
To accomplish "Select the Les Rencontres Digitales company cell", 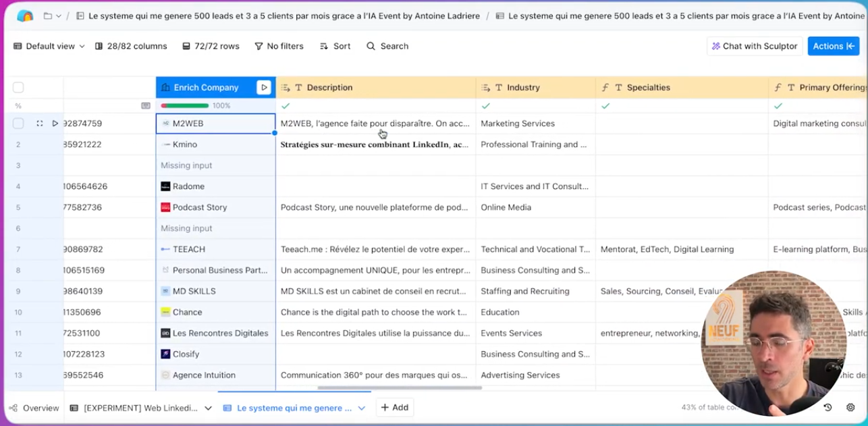I will tap(215, 333).
